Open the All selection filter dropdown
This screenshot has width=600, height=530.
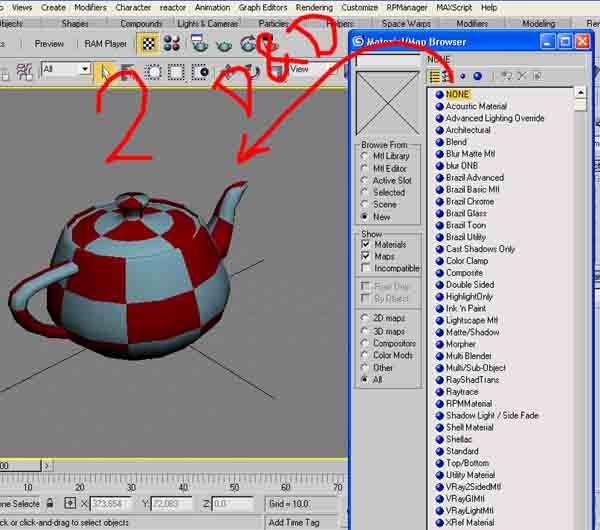point(66,69)
